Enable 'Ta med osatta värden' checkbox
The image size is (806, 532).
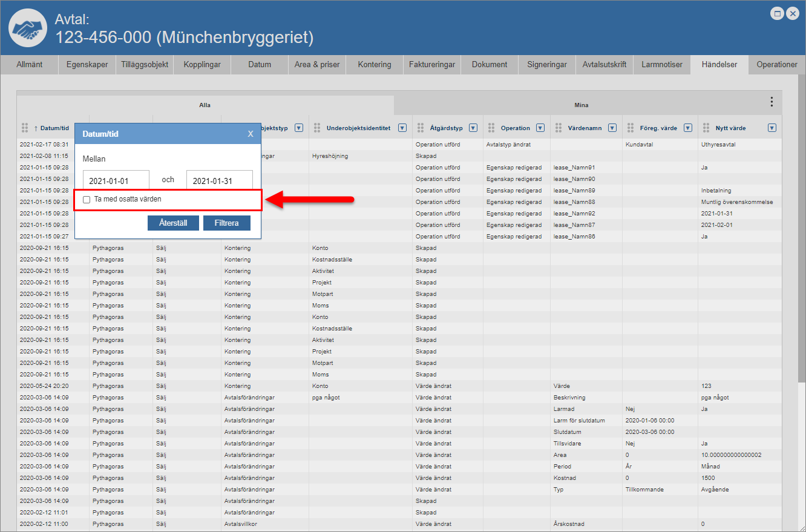87,199
